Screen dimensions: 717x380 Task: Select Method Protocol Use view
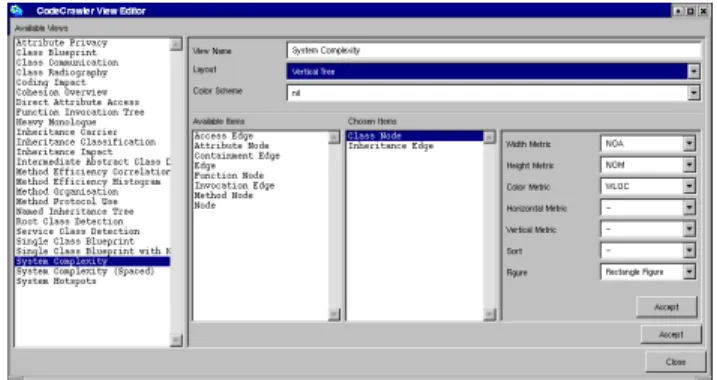pyautogui.click(x=67, y=201)
